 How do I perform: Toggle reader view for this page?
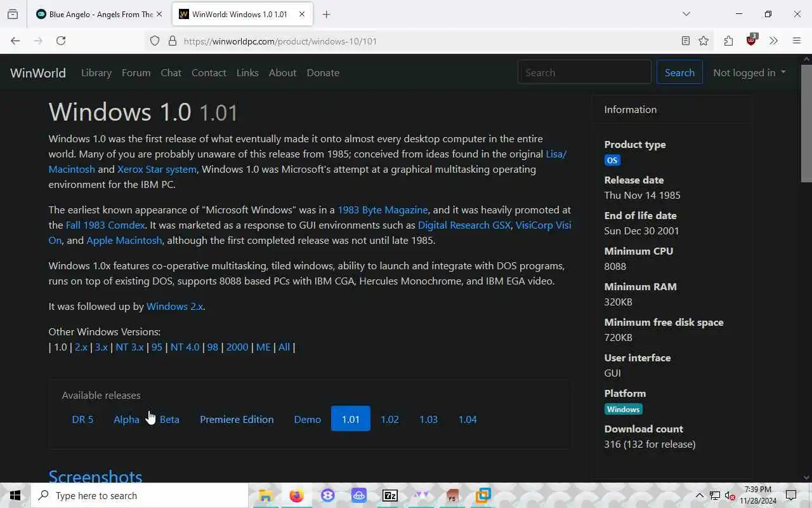[x=685, y=41]
